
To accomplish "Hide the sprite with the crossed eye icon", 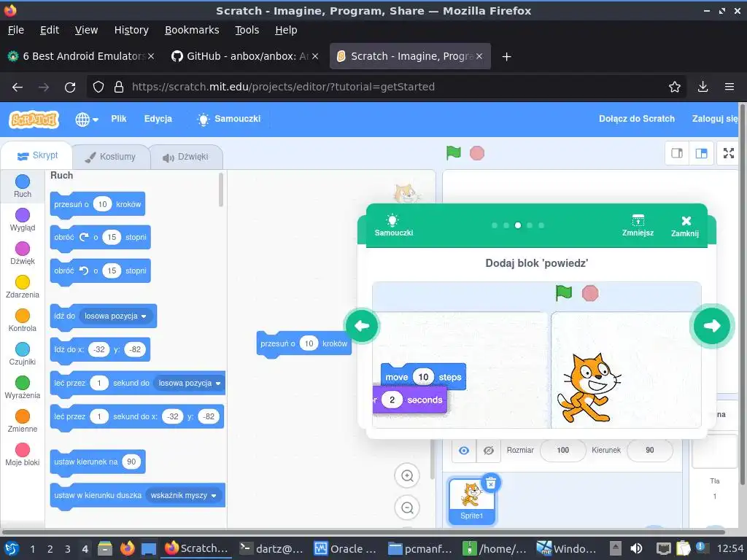I will coord(488,450).
